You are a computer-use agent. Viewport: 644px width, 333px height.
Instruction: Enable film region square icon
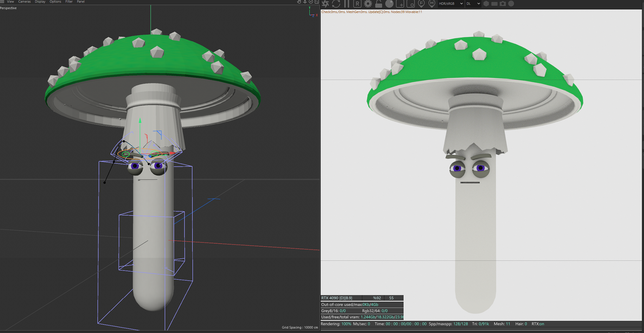tap(411, 4)
